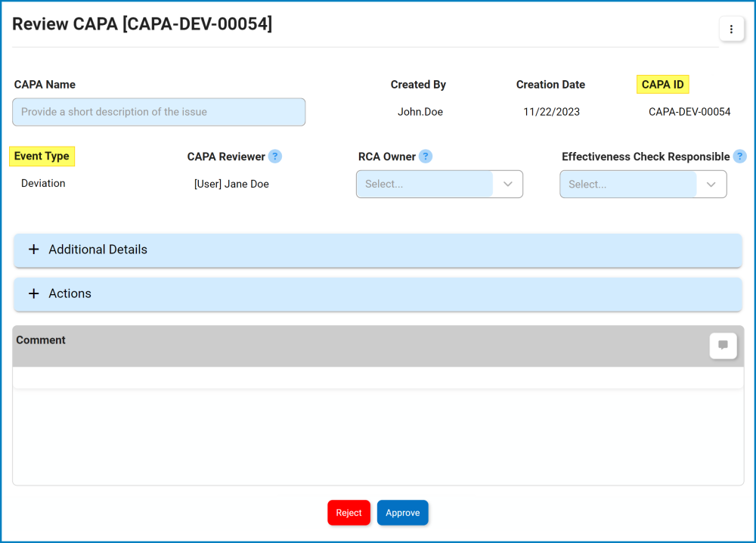Open the three-dot options menu
The width and height of the screenshot is (756, 543).
(731, 29)
